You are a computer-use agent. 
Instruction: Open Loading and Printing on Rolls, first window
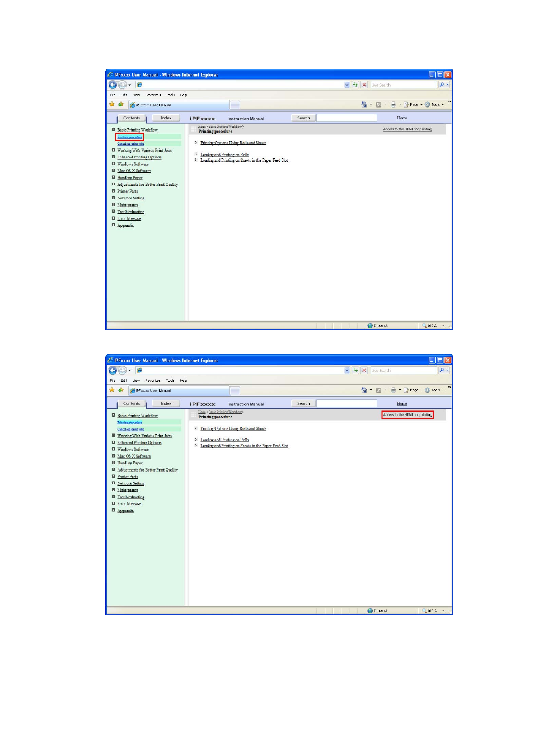pos(224,155)
